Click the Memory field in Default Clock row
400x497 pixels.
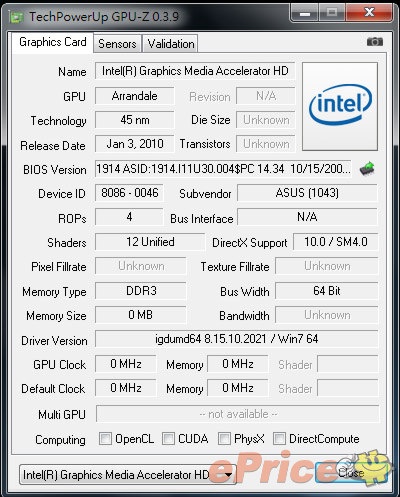click(x=238, y=388)
